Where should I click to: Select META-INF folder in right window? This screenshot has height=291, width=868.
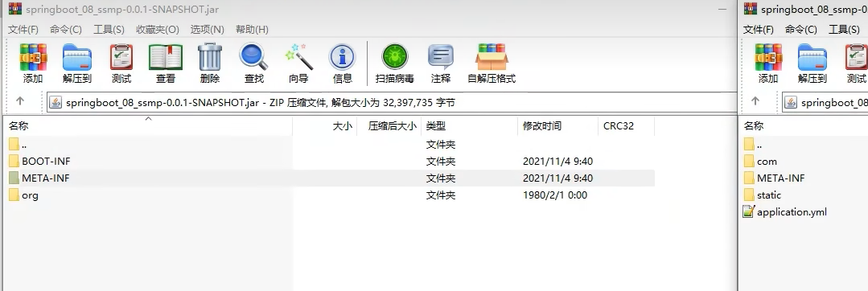pyautogui.click(x=775, y=178)
